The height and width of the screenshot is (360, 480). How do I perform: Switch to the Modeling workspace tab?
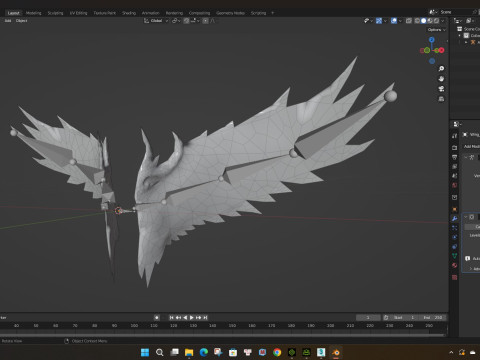coord(33,13)
